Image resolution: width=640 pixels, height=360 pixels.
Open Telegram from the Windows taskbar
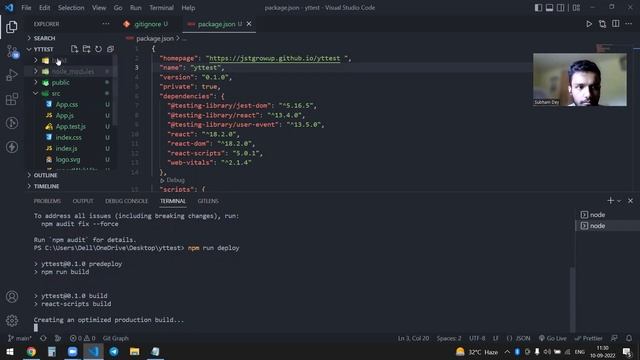114,351
